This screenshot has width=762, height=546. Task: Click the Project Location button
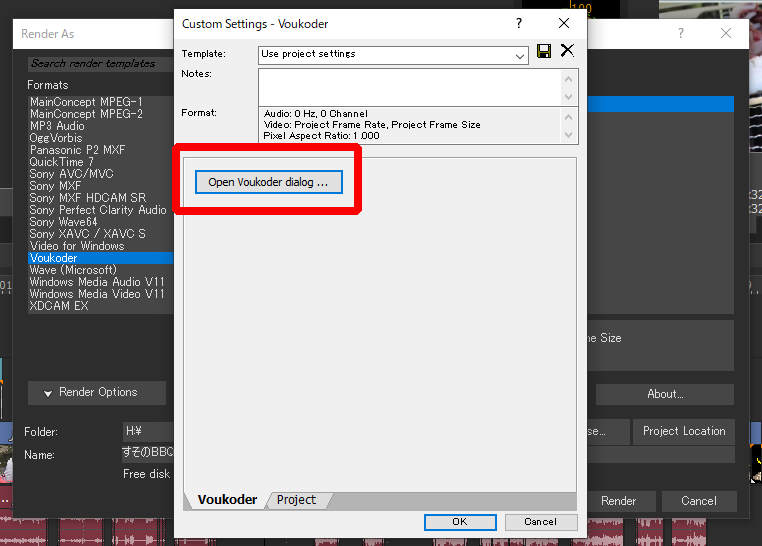click(684, 431)
